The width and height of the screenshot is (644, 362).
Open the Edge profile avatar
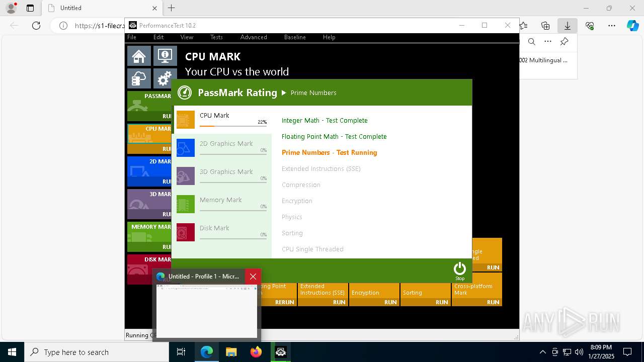pos(11,8)
